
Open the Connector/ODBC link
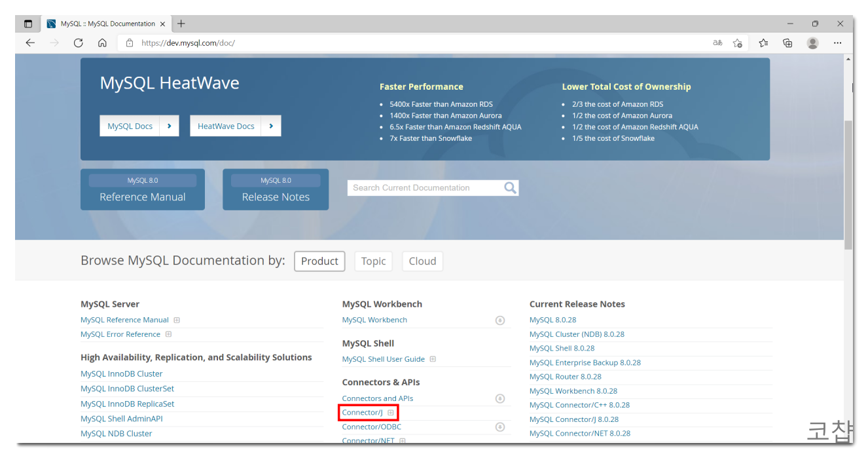coord(372,427)
